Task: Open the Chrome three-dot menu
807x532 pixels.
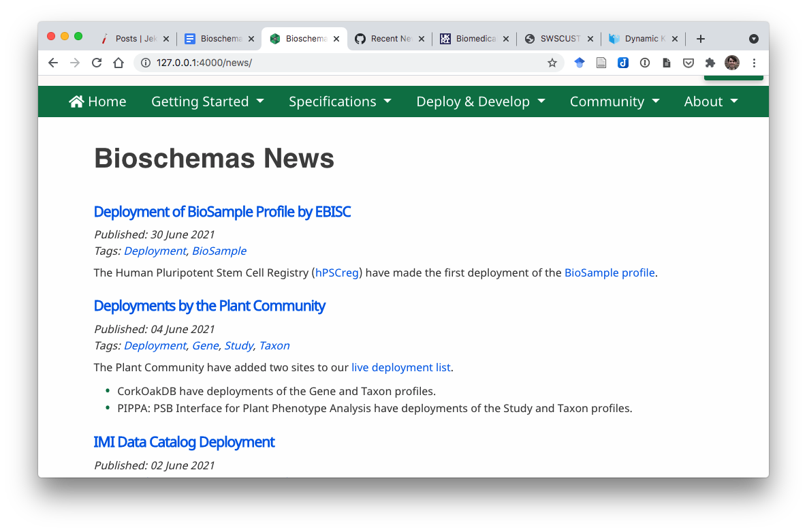Action: point(754,63)
